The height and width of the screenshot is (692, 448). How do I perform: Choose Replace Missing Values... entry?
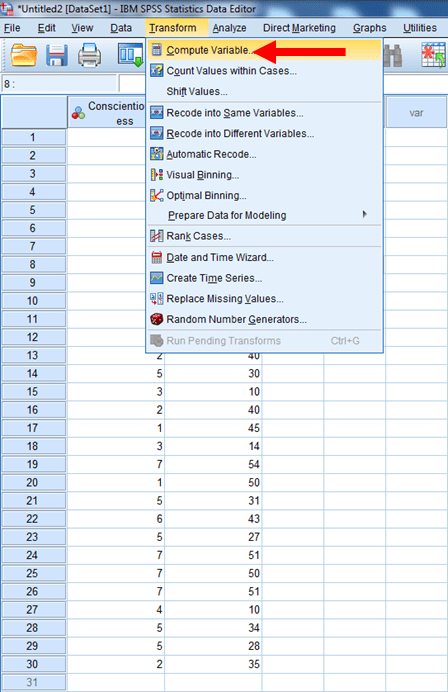[x=264, y=299]
